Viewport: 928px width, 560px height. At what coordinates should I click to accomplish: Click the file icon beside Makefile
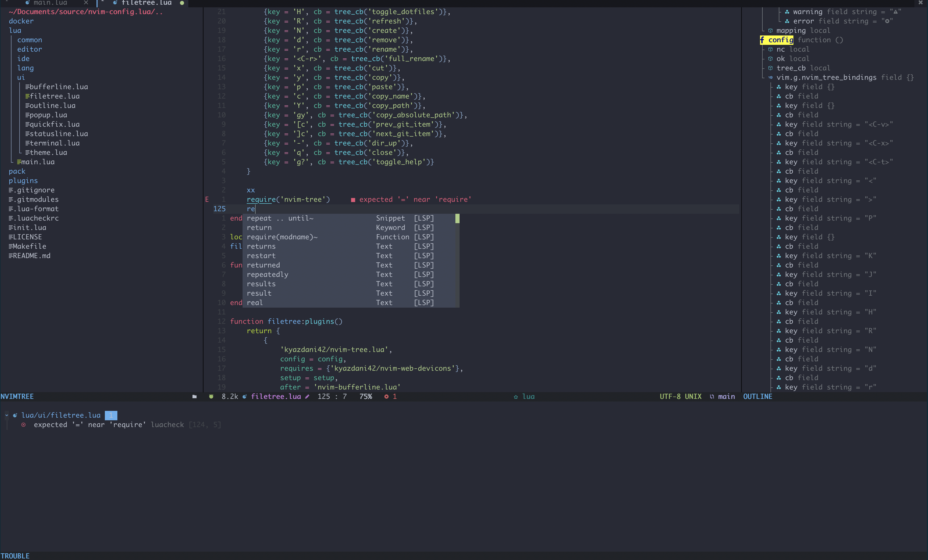[11, 247]
